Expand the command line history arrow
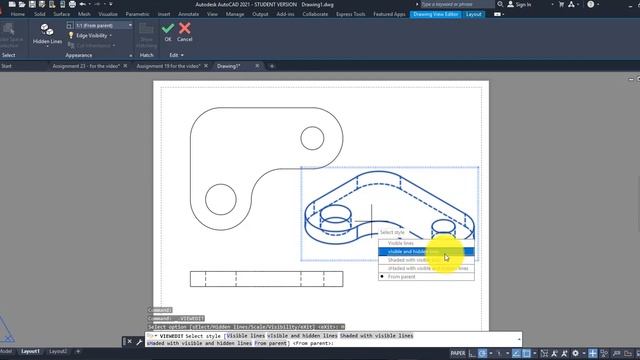The height and width of the screenshot is (360, 640). 519,340
